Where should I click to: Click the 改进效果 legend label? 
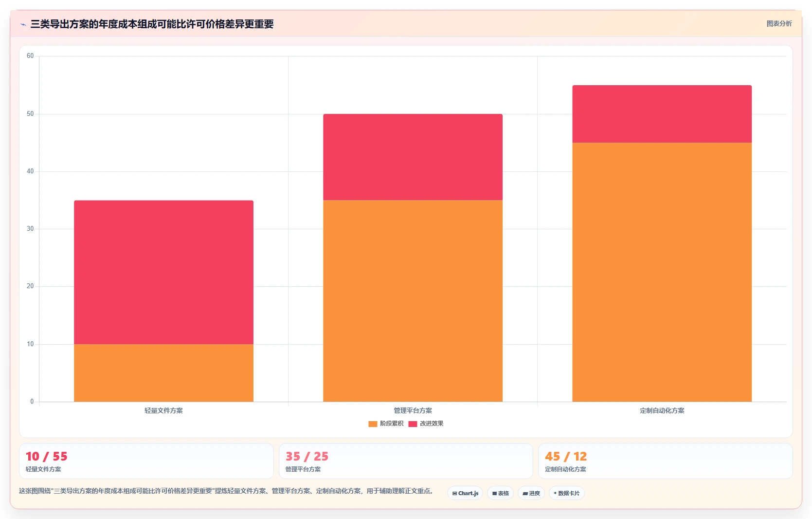point(432,424)
